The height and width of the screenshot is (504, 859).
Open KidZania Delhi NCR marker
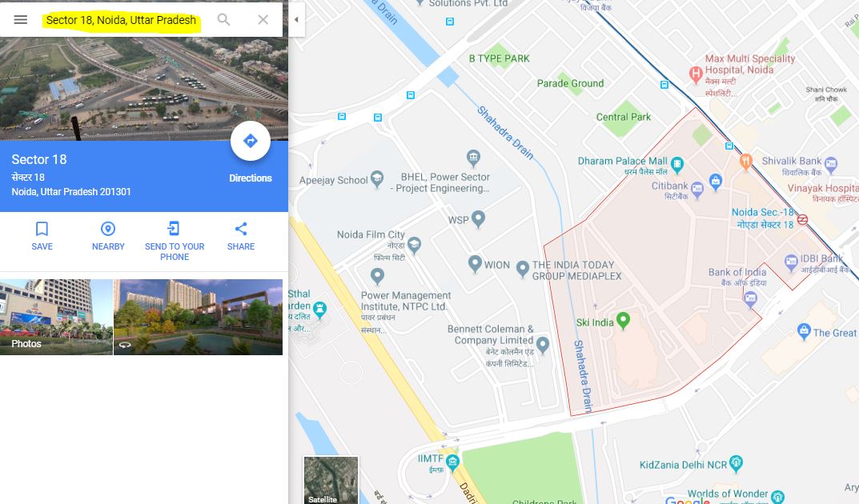[x=736, y=463]
